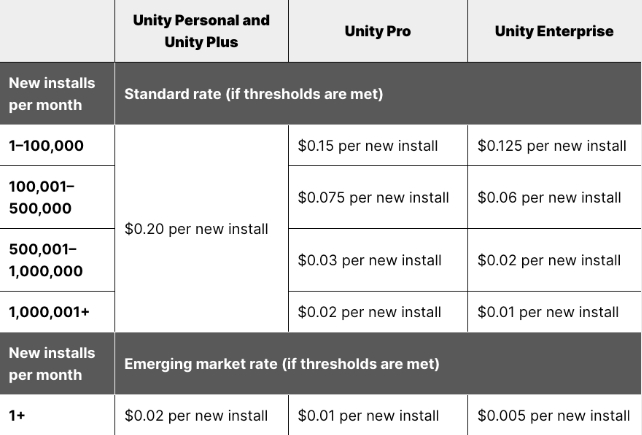The height and width of the screenshot is (435, 642).
Task: Select the $0.005 per new install cell
Action: tap(554, 416)
